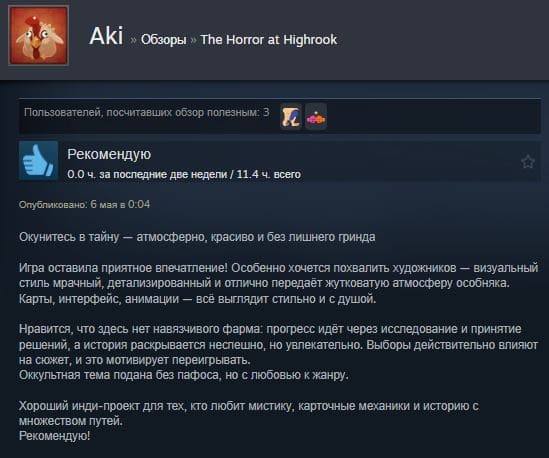This screenshot has width=549, height=458.
Task: Click helpful users count text
Action: (x=147, y=112)
